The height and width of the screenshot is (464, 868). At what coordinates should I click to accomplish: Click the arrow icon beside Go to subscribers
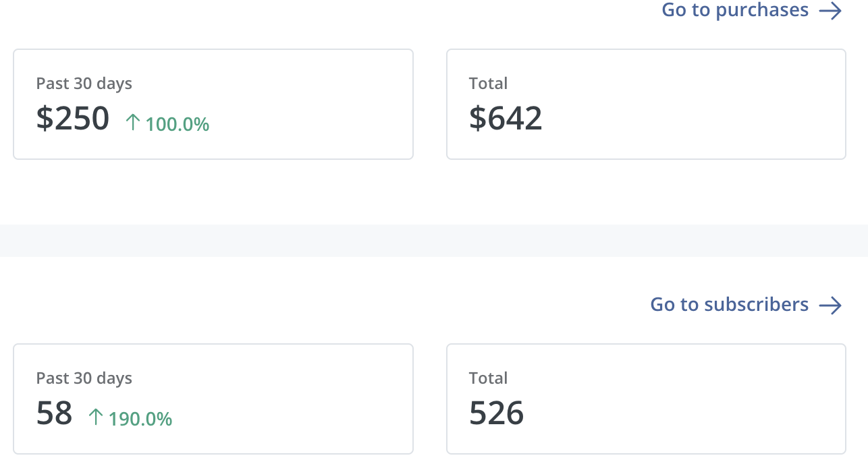pyautogui.click(x=830, y=306)
